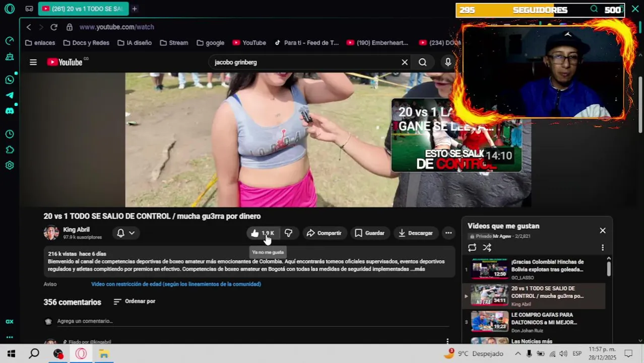
Task: Open GX Corner gamepad icon
Action: 29,9
